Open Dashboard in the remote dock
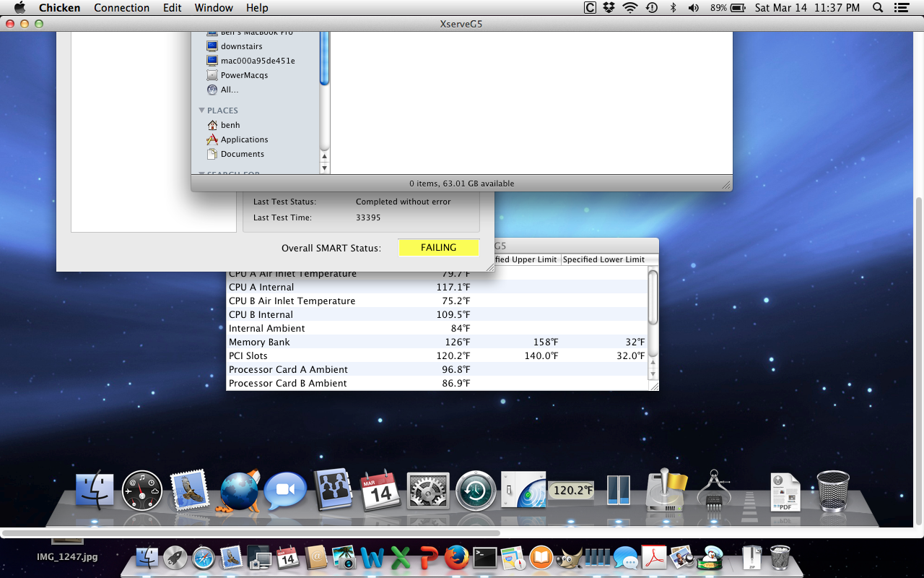Viewport: 924px width, 578px height. tap(141, 491)
